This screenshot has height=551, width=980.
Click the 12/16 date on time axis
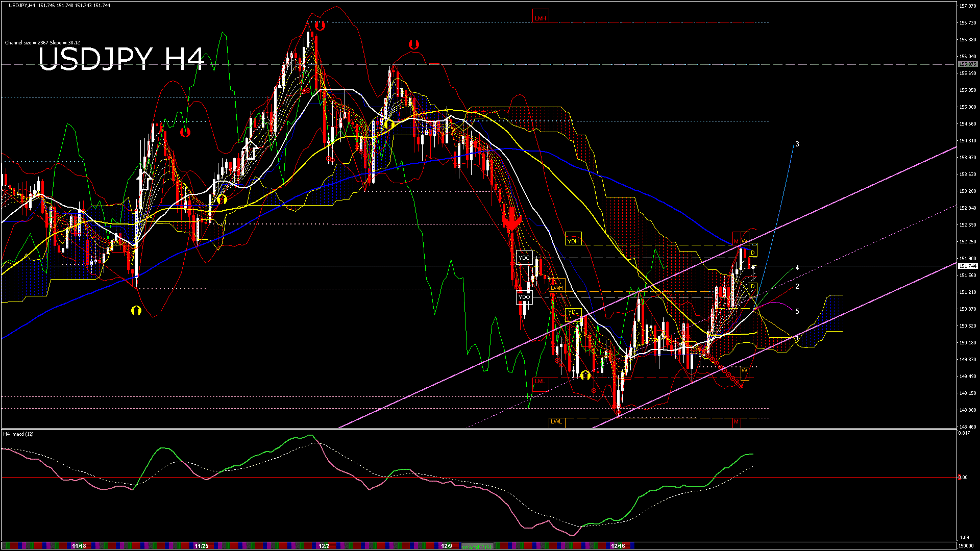click(618, 546)
